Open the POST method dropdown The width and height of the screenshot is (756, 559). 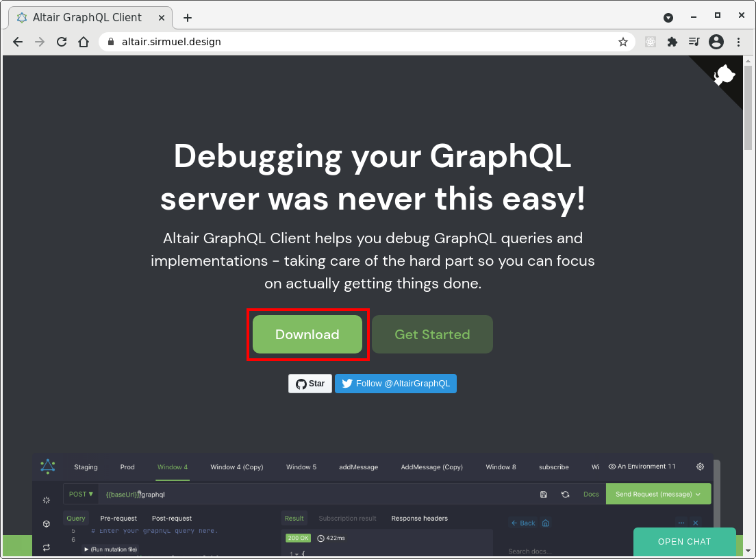tap(81, 494)
